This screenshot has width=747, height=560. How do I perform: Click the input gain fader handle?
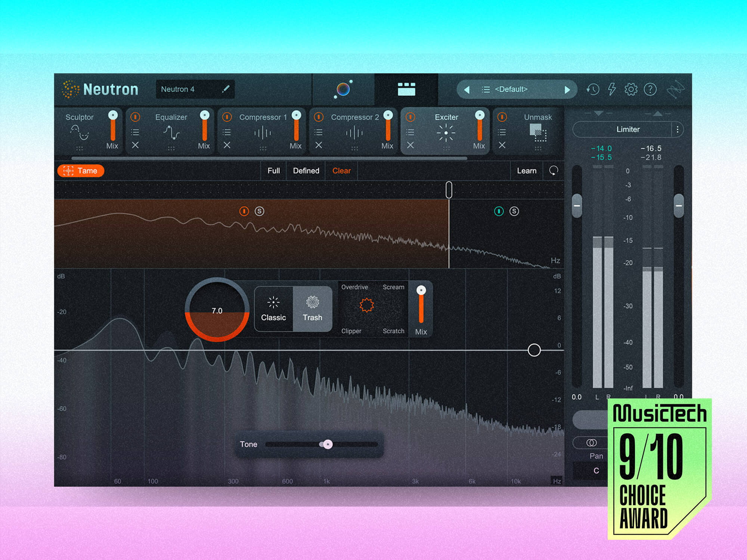coord(577,206)
